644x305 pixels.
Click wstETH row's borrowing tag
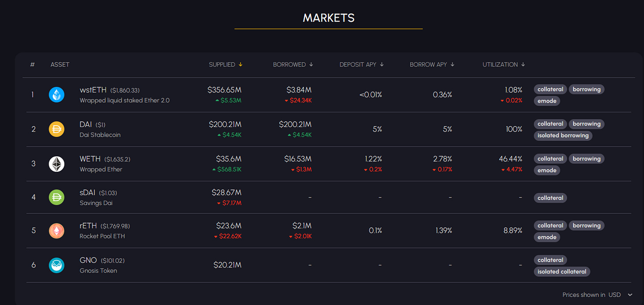point(586,89)
